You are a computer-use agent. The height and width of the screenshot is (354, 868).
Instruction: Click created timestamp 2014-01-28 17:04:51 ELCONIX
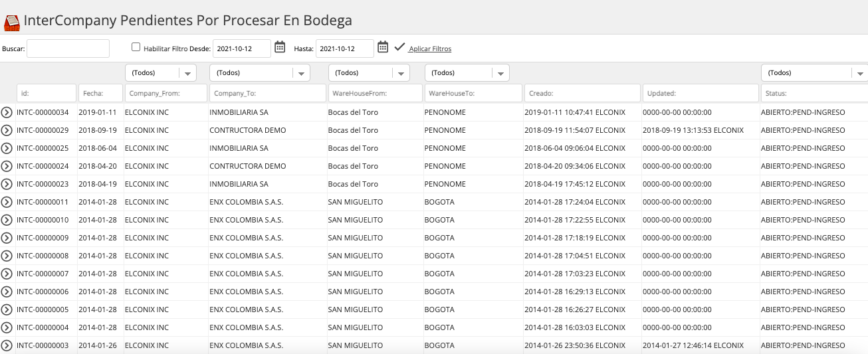click(x=575, y=256)
